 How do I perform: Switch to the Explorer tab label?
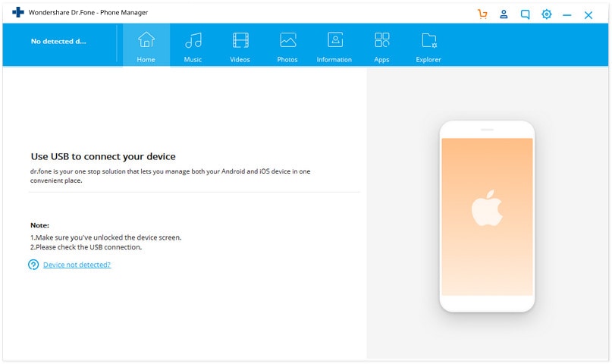point(428,60)
